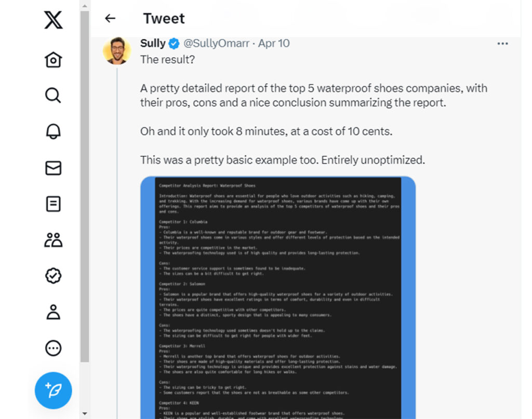This screenshot has height=419, width=532.
Task: Click the Apr 10 timestamp link
Action: click(274, 44)
